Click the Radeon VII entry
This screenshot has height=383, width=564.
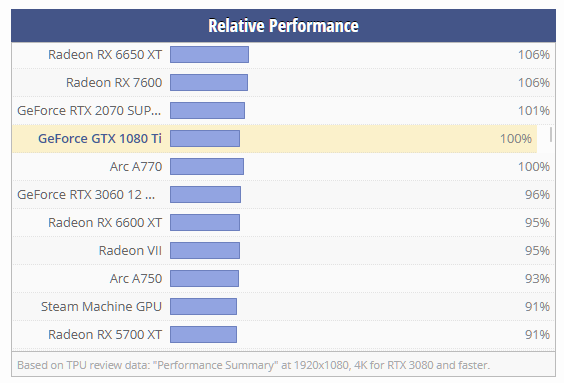click(130, 251)
